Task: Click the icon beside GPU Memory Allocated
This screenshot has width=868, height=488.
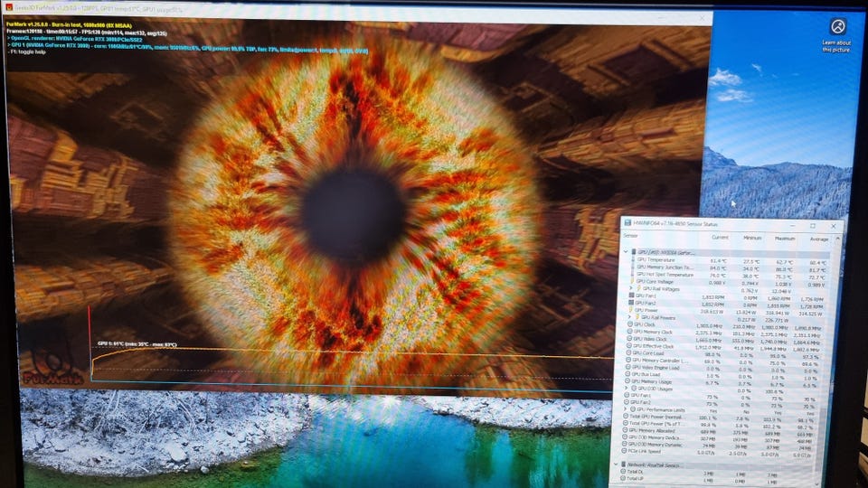Action: point(625,430)
